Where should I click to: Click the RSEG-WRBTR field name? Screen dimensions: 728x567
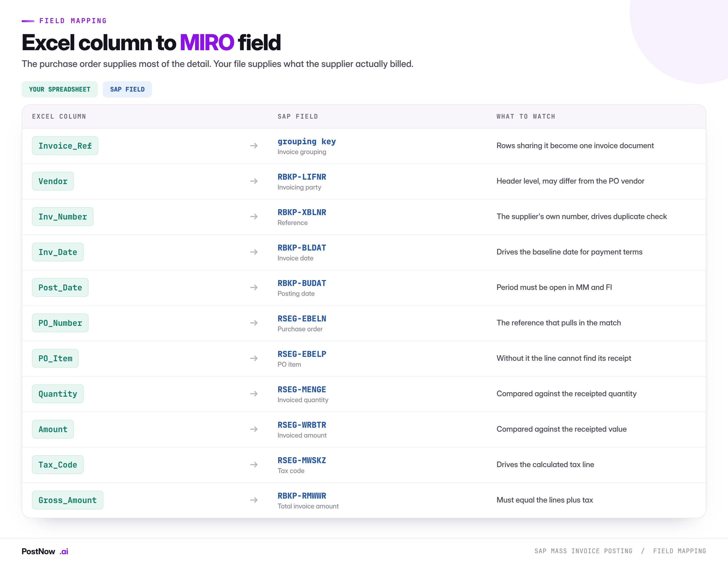pyautogui.click(x=302, y=425)
